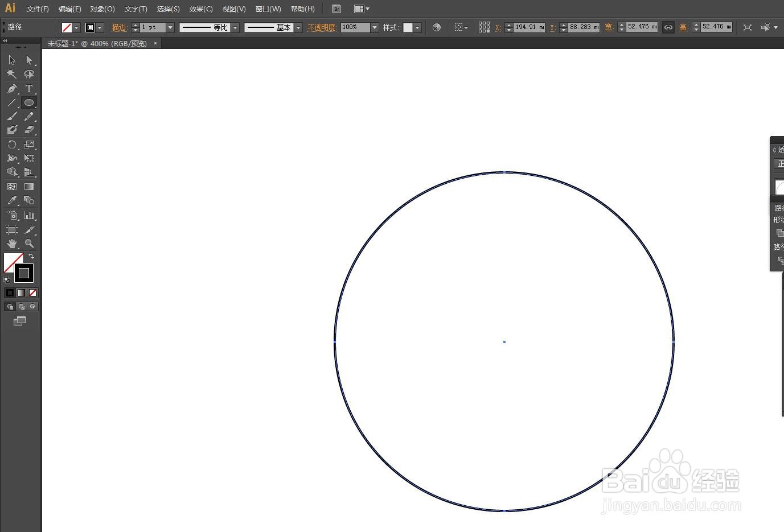Select the Eraser tool

tap(29, 130)
